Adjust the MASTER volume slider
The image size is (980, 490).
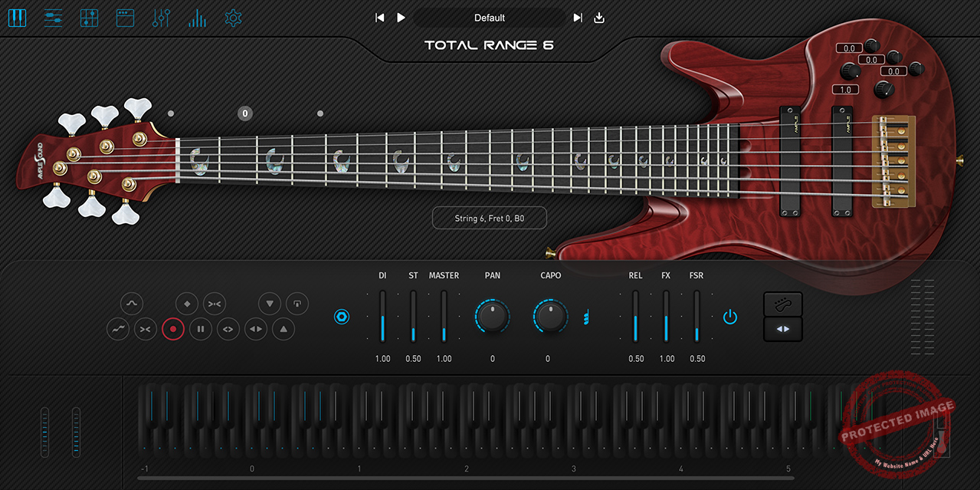coord(444,316)
